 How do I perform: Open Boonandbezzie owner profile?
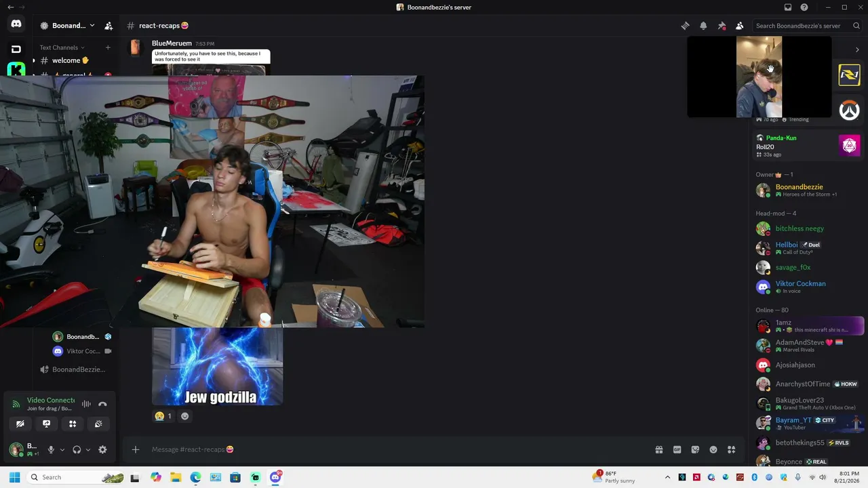(x=808, y=190)
